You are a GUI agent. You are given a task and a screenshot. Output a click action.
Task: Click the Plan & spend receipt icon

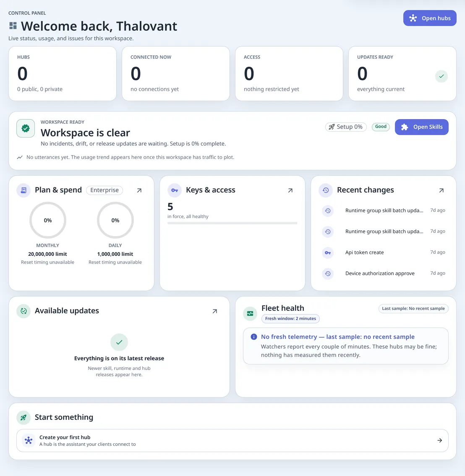24,190
